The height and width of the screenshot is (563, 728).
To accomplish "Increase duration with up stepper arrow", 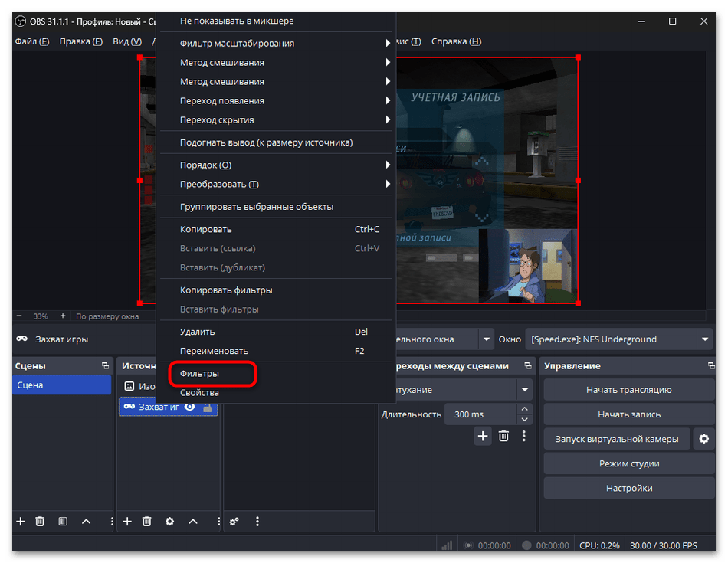I will click(x=525, y=408).
